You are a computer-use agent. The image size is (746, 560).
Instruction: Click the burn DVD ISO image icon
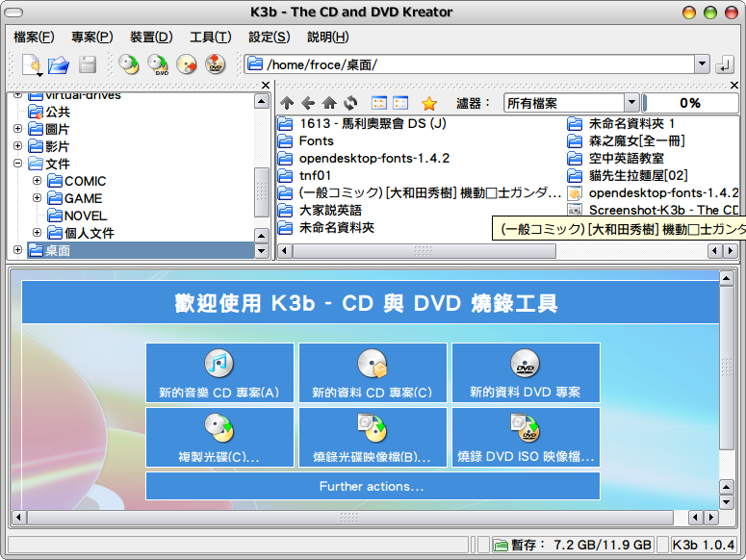click(526, 427)
